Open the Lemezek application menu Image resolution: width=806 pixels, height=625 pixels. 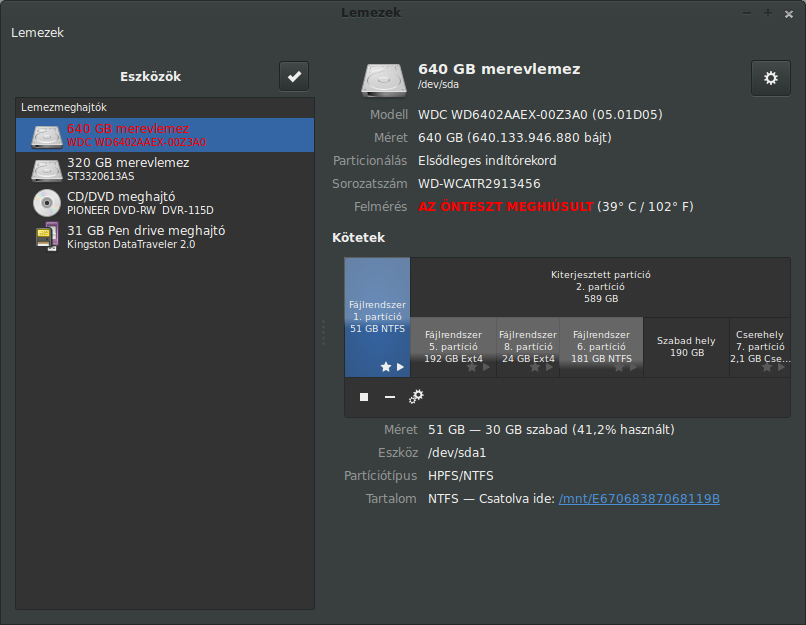[x=38, y=32]
